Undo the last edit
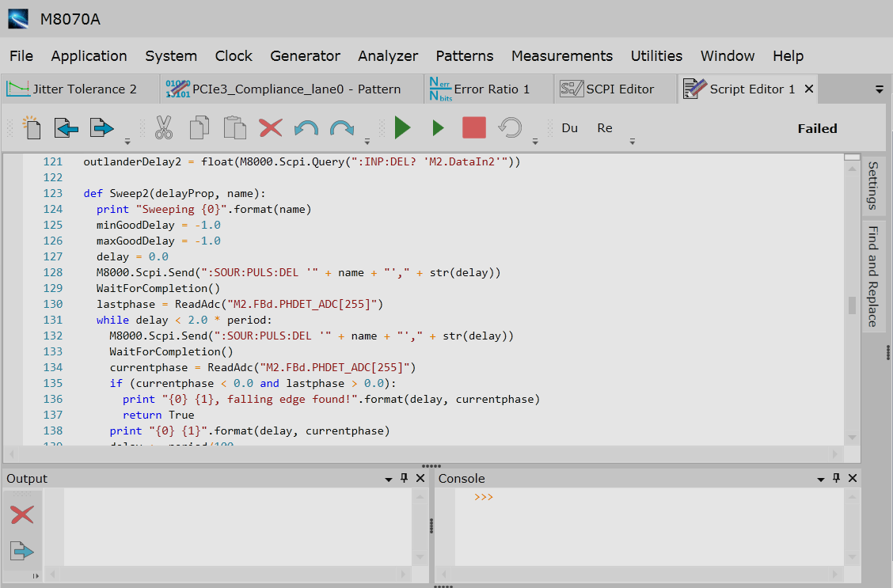This screenshot has height=588, width=893. [x=306, y=127]
